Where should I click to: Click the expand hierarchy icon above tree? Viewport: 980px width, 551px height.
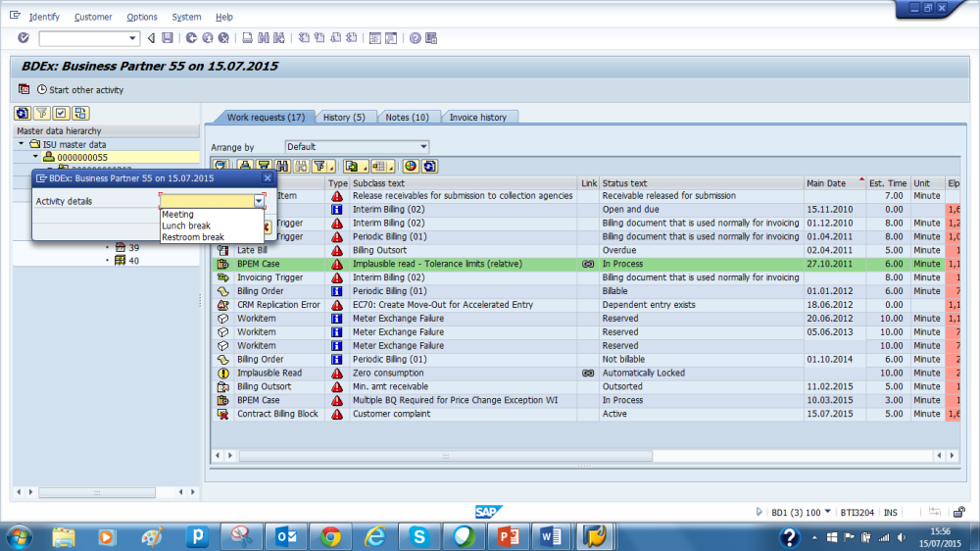[x=80, y=113]
